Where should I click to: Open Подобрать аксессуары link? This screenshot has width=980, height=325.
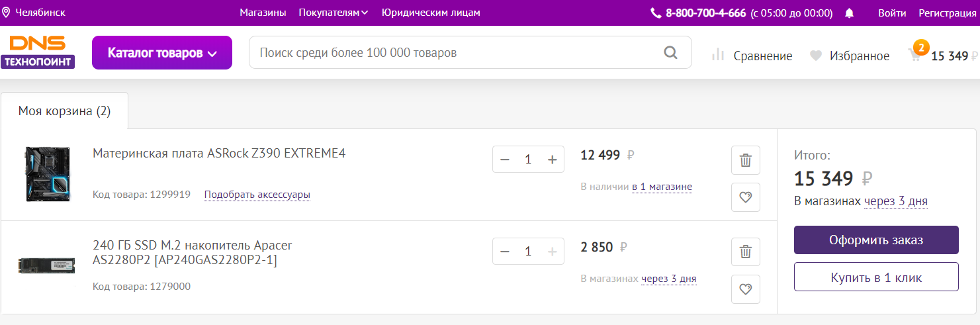[x=257, y=195]
